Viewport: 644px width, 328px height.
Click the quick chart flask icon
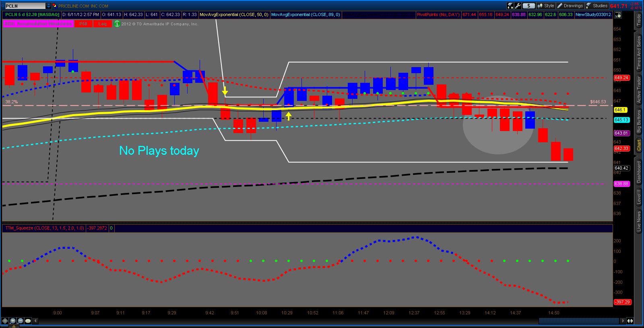coord(510,6)
